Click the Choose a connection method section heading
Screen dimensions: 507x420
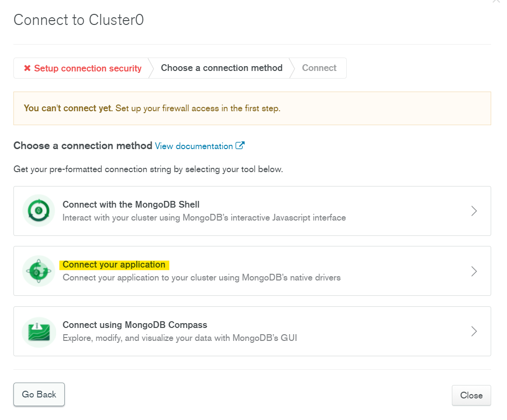point(83,146)
